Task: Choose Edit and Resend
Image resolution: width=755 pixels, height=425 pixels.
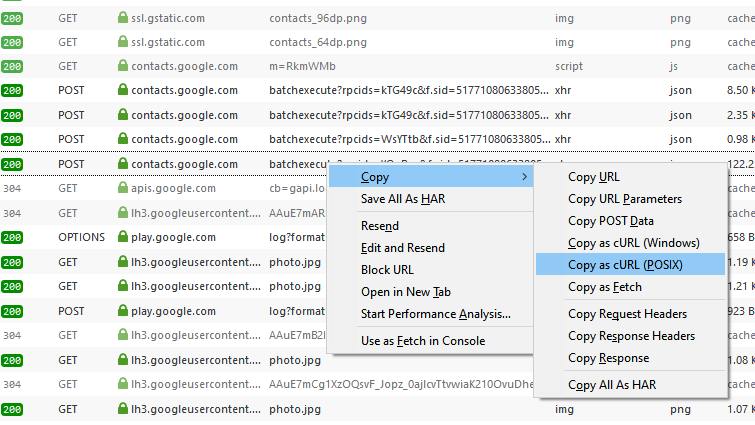Action: pos(403,248)
